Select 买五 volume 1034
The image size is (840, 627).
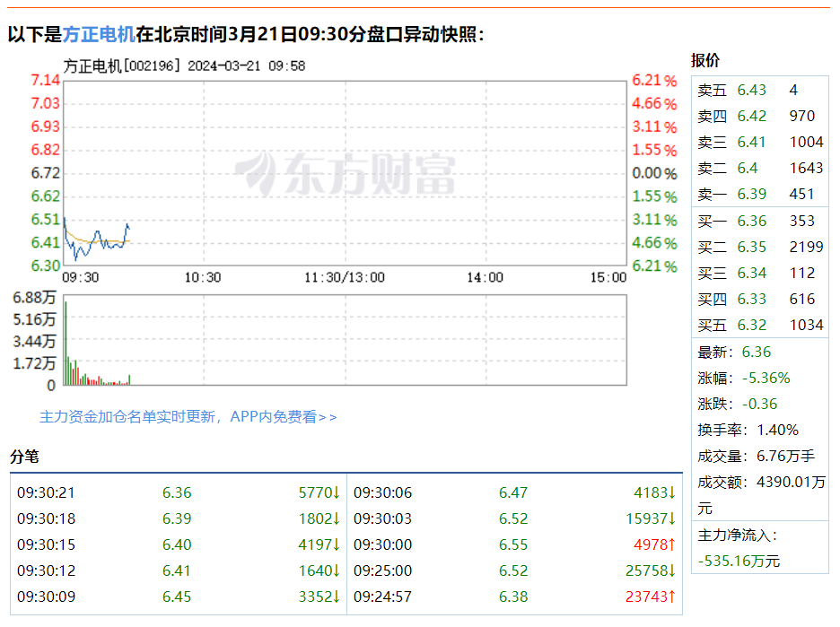[806, 325]
